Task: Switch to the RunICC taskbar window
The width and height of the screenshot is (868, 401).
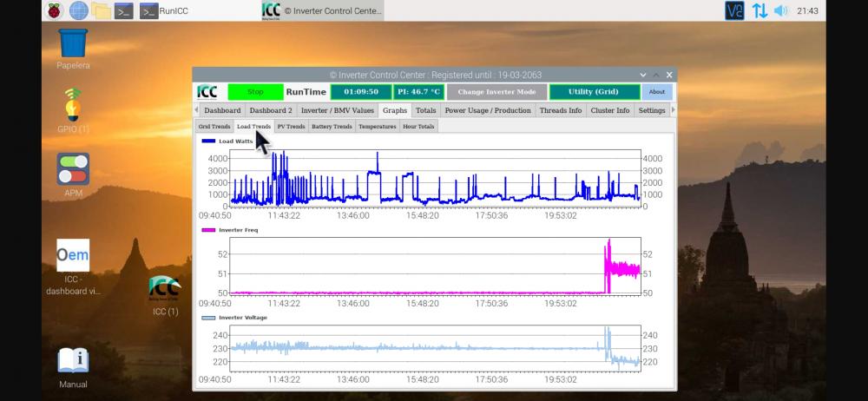Action: coord(163,10)
